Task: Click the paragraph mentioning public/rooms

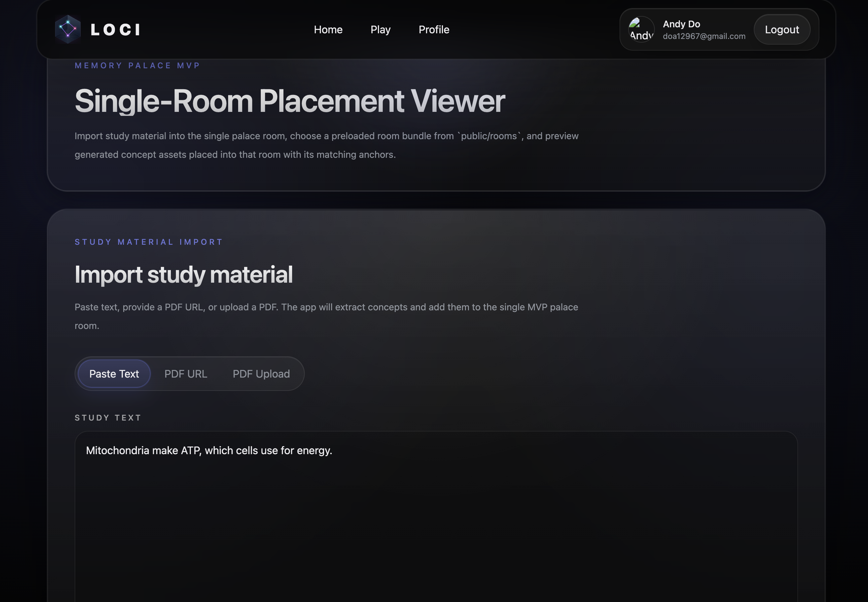Action: coord(326,145)
